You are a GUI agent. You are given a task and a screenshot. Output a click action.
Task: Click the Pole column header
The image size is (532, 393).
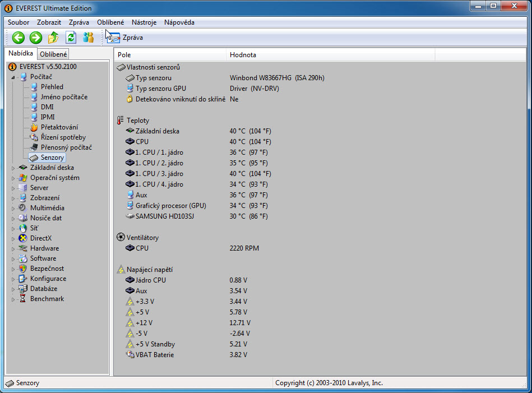170,54
